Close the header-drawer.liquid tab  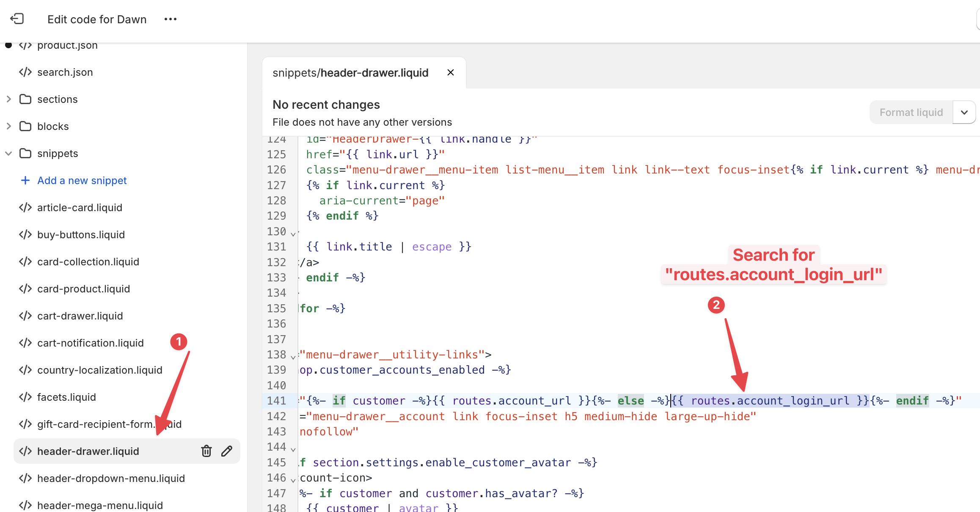[451, 72]
